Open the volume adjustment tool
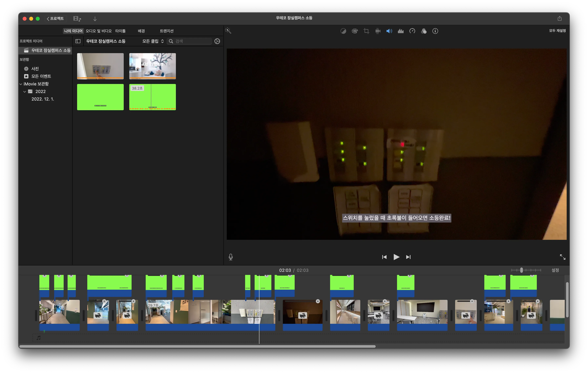588x373 pixels. [389, 31]
